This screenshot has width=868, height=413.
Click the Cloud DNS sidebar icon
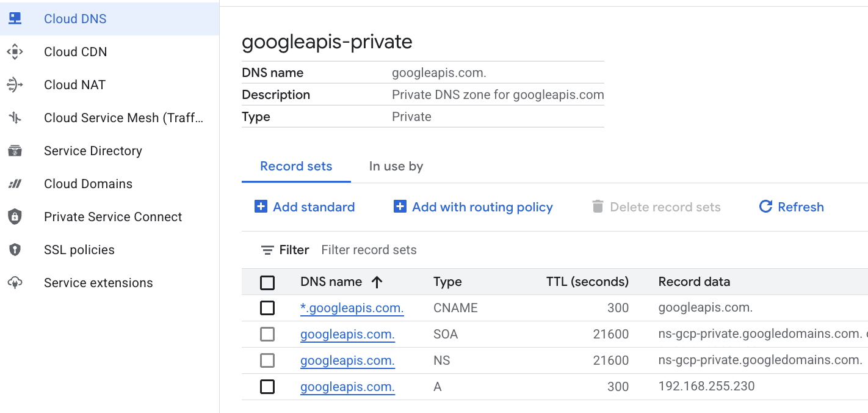[x=15, y=19]
